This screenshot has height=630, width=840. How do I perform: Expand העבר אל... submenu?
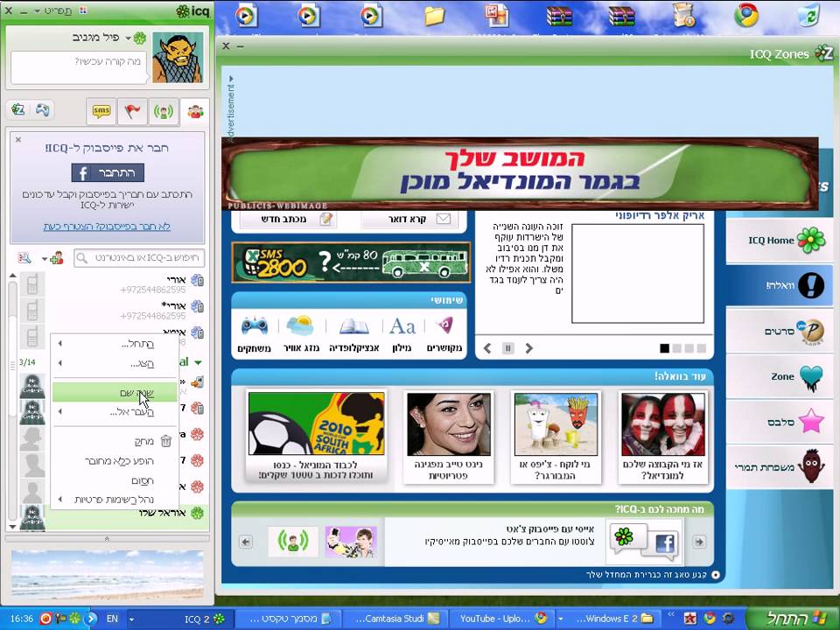tap(115, 412)
